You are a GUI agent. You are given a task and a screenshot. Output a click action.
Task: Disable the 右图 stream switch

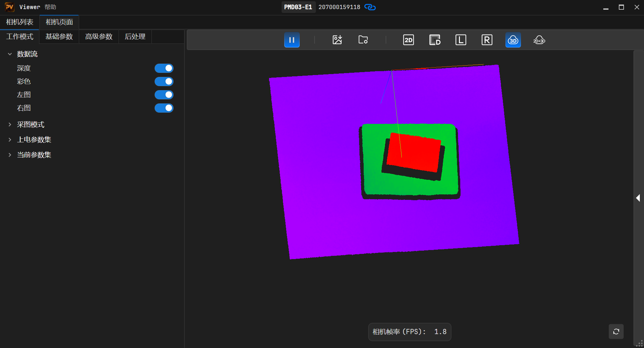(x=164, y=108)
